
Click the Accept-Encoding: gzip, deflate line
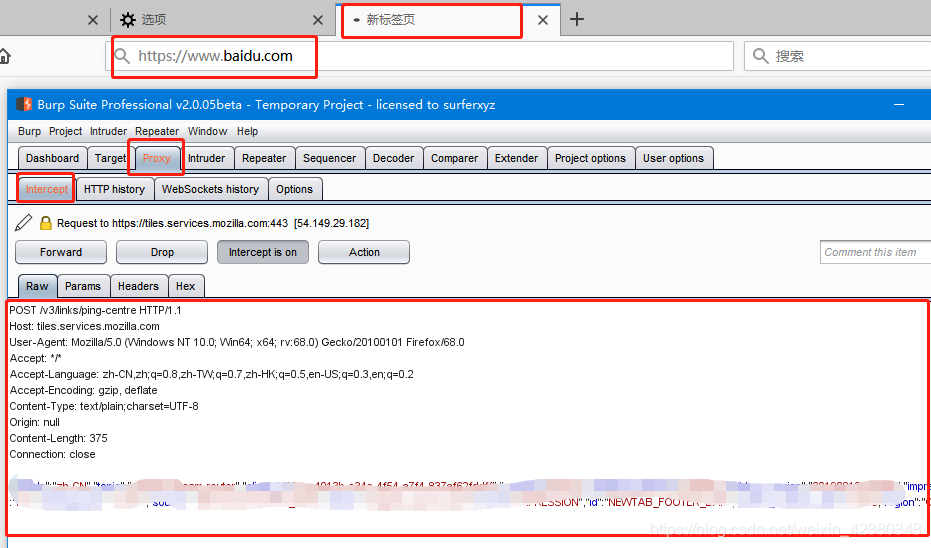(83, 391)
